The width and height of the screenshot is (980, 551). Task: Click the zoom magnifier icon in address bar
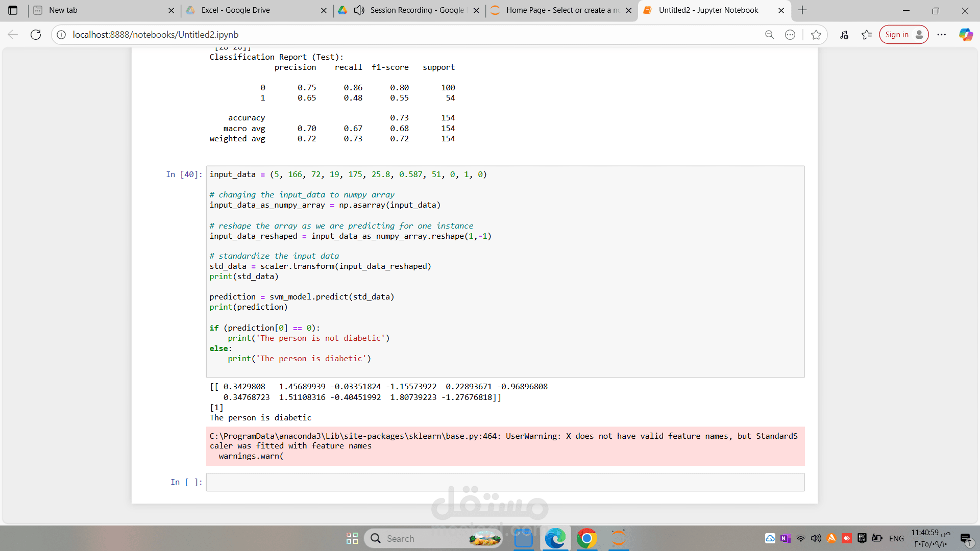769,35
